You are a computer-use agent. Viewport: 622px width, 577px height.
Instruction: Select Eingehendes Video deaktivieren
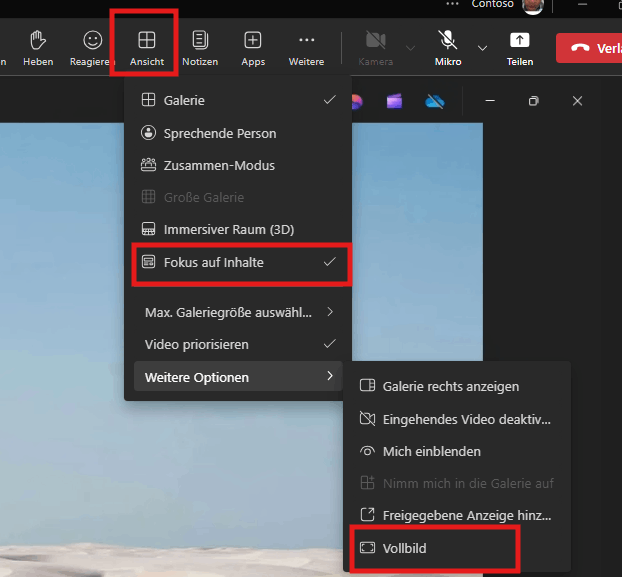point(457,419)
